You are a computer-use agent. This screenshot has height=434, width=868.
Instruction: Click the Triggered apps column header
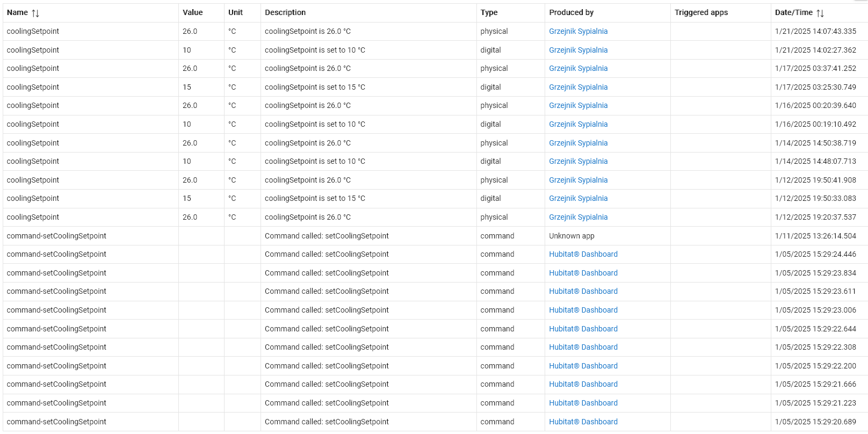[x=701, y=12]
